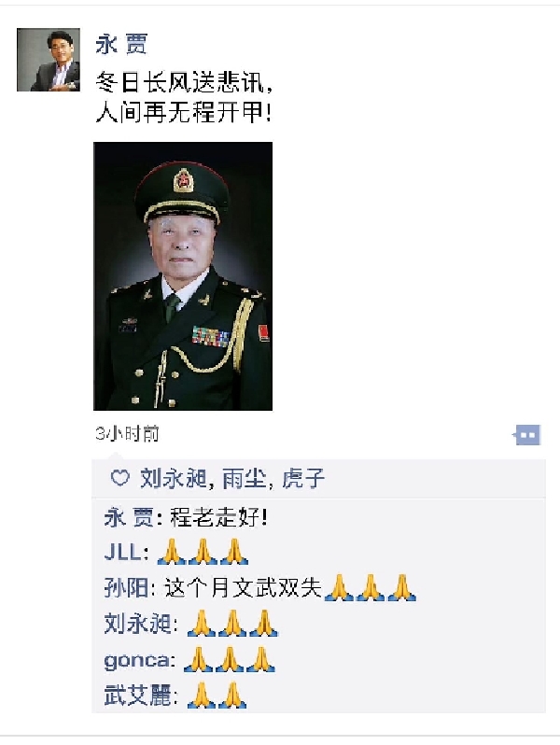Open 雨尘 in the likes list
Screen dimensions: 560x745
coord(245,478)
